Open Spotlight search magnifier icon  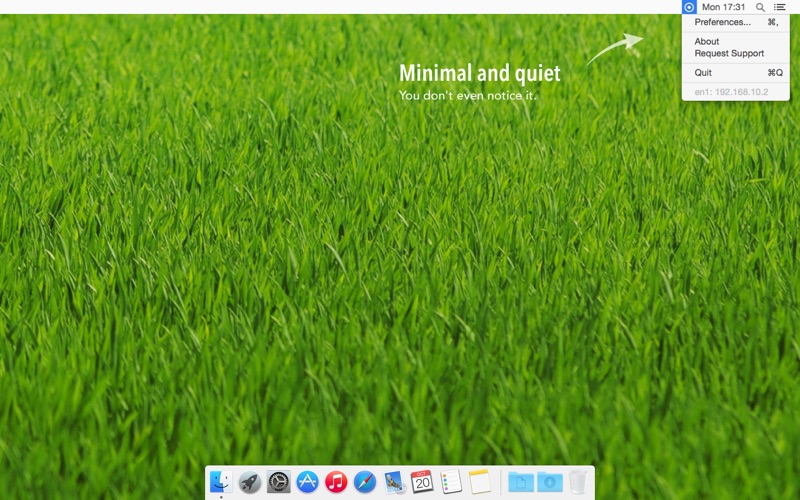coord(760,7)
